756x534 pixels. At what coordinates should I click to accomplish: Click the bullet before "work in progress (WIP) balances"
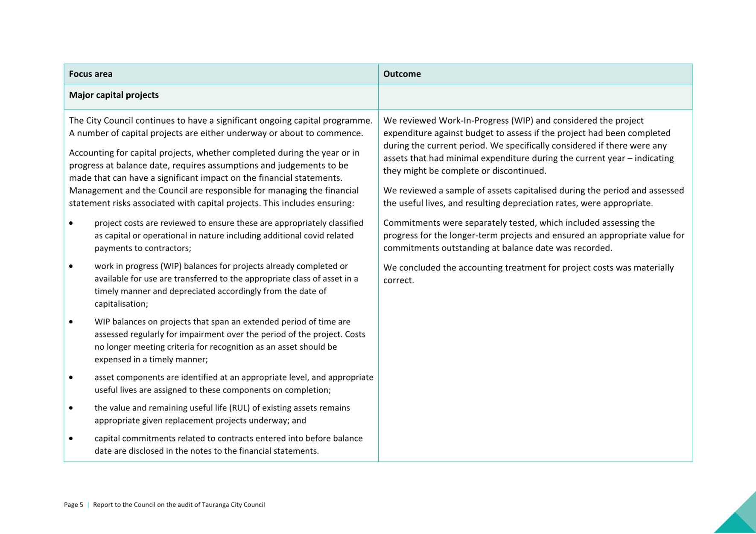pos(71,266)
